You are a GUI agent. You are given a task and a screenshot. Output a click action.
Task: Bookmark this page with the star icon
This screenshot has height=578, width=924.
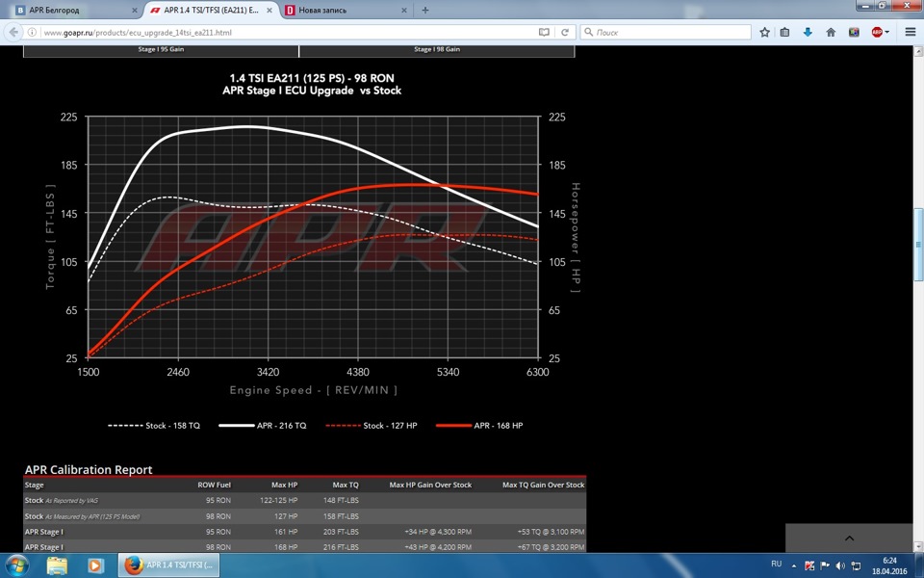(x=764, y=33)
